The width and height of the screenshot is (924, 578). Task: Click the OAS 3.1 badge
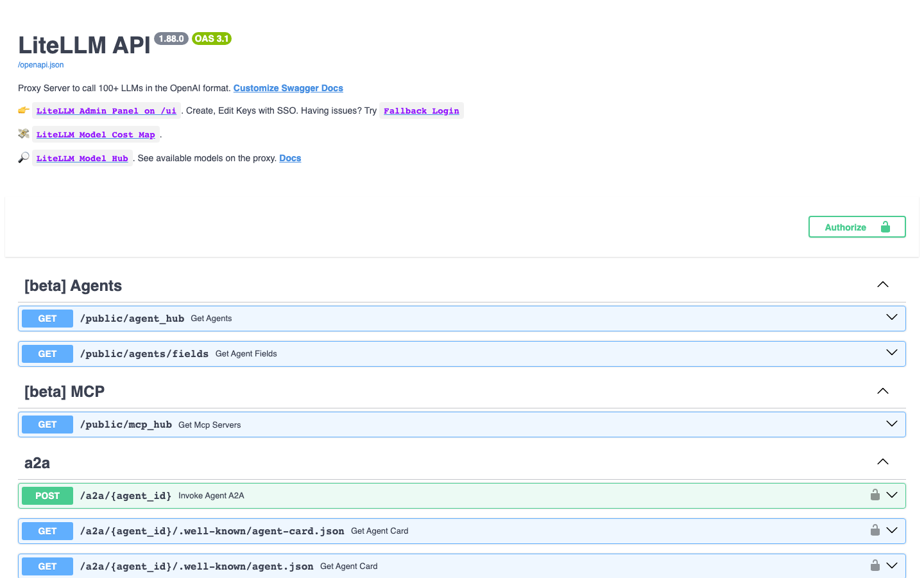point(212,39)
